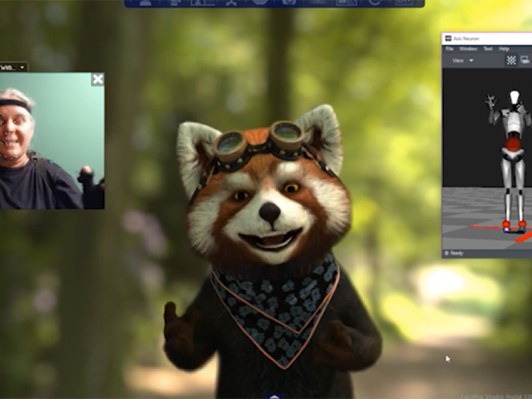Open the webcam source dropdown
532x399 pixels.
click(13, 67)
